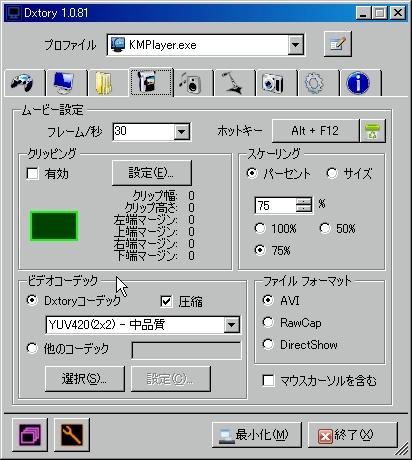Expand the YUV420(2x2) codec quality dropdown
The image size is (412, 460).
tap(232, 325)
